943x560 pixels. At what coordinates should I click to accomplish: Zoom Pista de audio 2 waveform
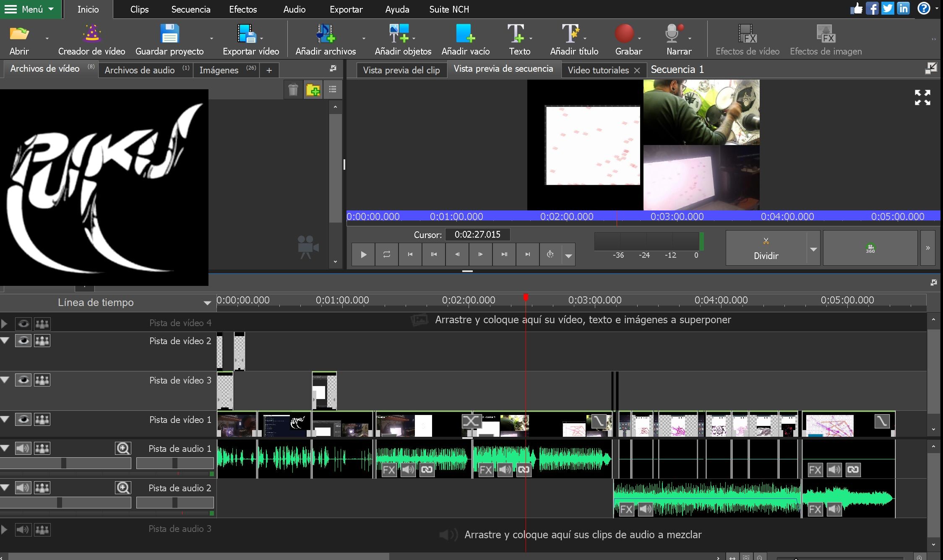123,488
